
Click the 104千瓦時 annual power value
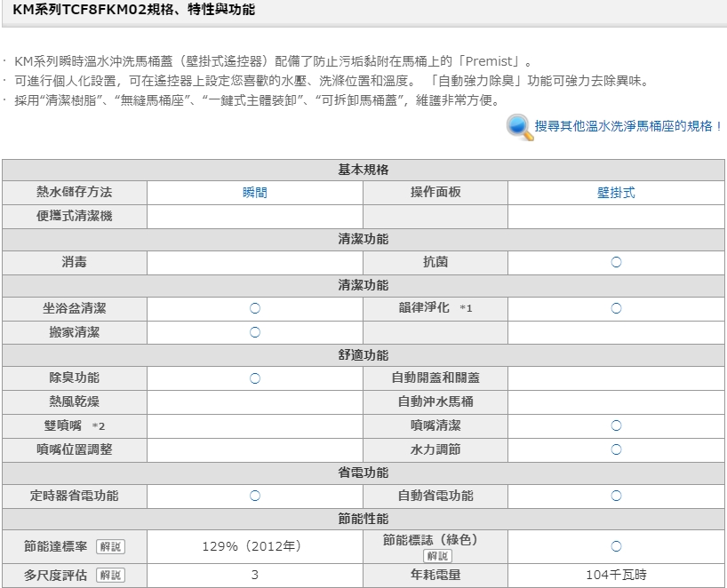coord(616,575)
